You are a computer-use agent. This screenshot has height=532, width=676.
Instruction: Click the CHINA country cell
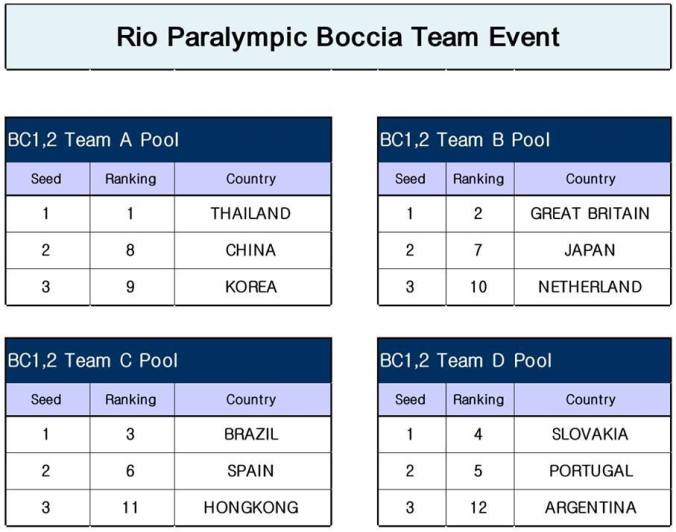click(251, 250)
